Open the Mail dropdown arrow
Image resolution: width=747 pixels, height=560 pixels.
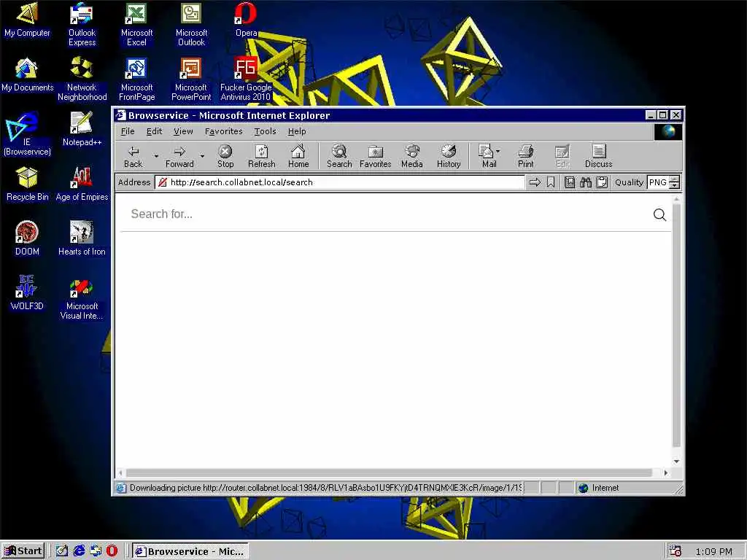tap(498, 151)
